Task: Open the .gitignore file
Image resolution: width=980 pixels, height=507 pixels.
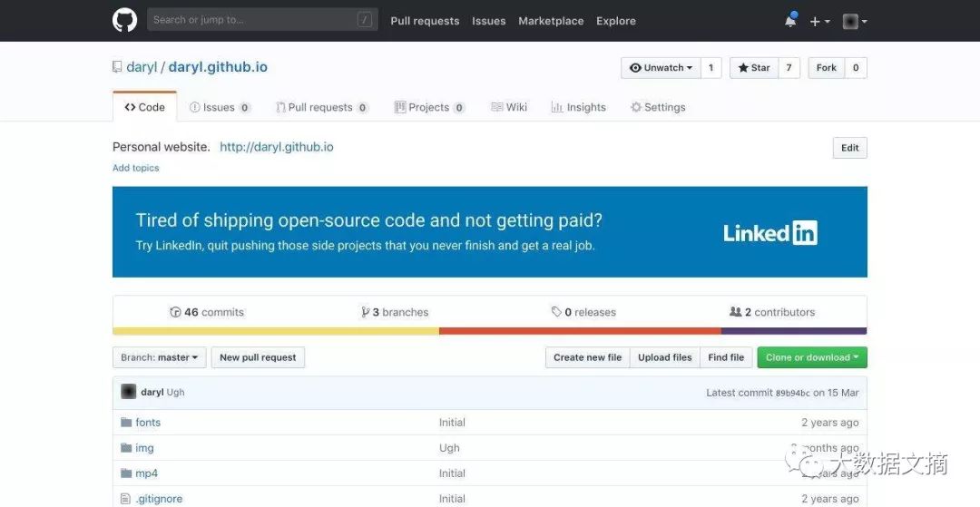Action: coord(160,499)
